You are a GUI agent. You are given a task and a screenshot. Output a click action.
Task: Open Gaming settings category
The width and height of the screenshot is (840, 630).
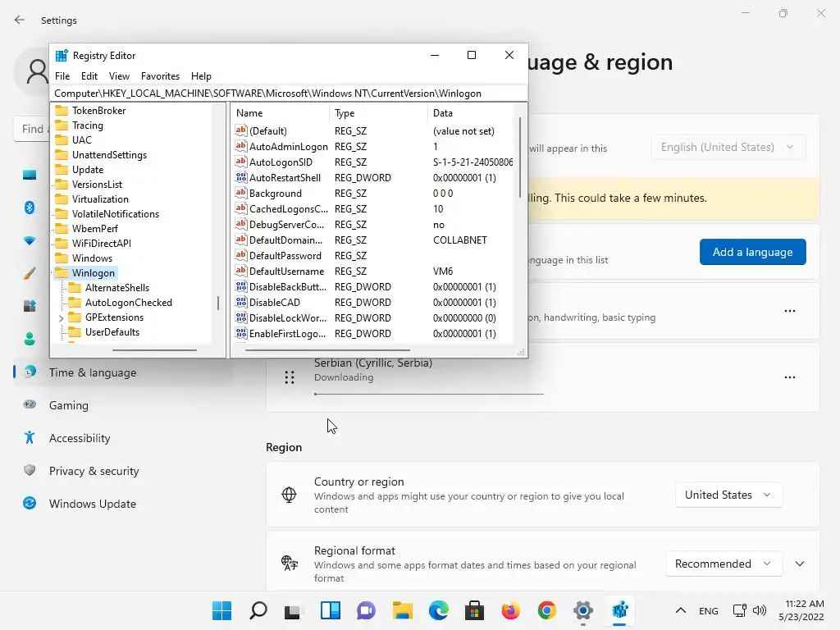tap(69, 405)
